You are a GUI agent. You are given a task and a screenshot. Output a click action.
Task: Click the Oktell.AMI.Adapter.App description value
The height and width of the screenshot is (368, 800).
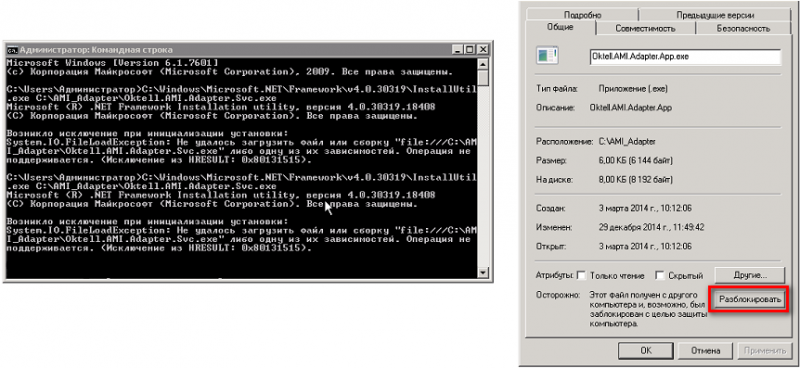pos(631,108)
